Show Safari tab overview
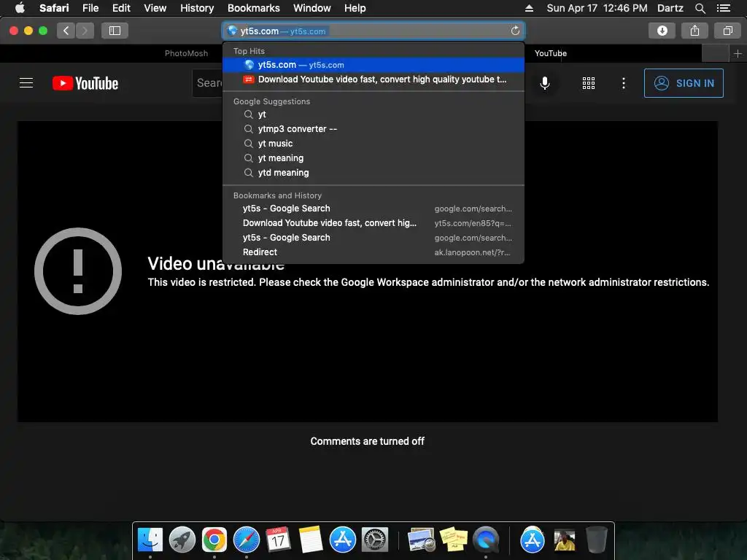 [727, 31]
